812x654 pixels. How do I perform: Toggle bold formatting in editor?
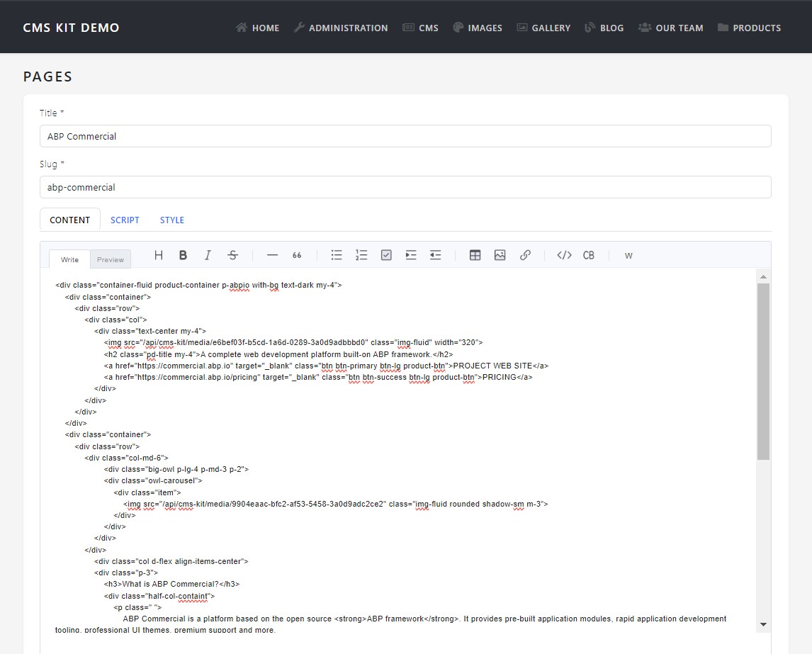(183, 255)
